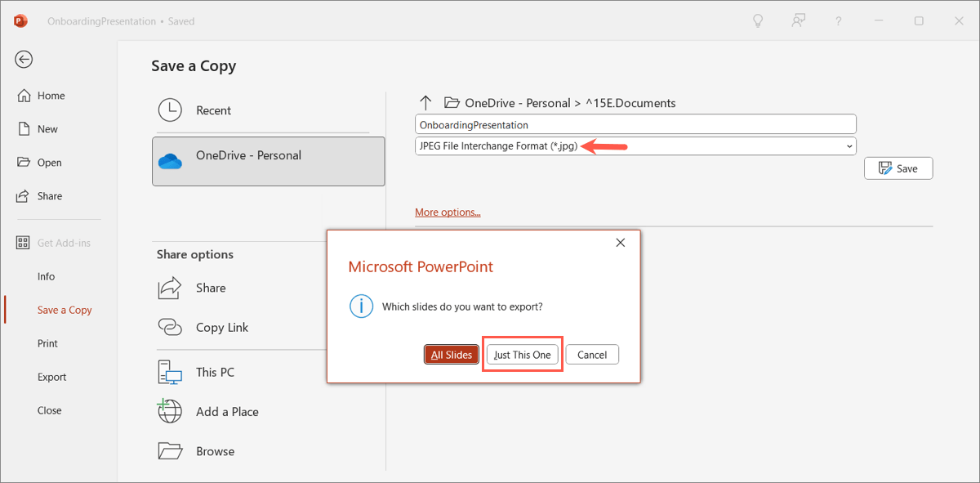Click the globe icon beside Add a Place

click(169, 411)
